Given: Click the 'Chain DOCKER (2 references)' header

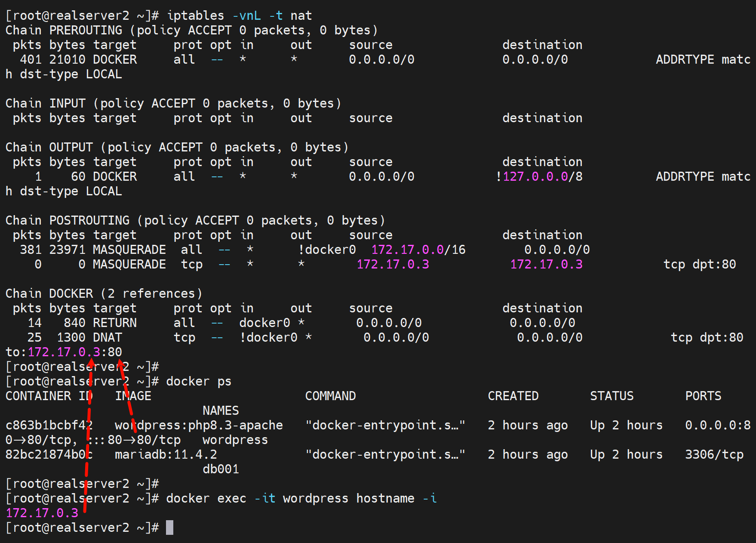Looking at the screenshot, I should pyautogui.click(x=104, y=294).
